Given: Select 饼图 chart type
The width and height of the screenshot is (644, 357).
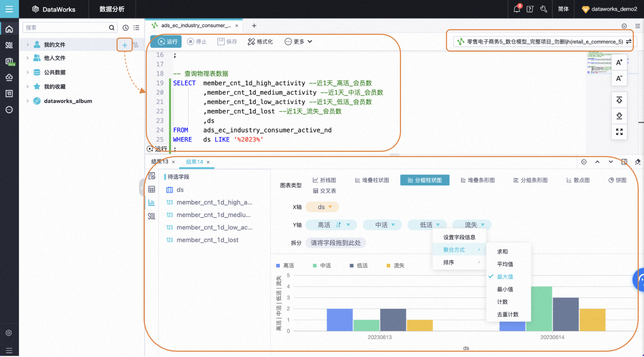Looking at the screenshot, I should point(617,180).
